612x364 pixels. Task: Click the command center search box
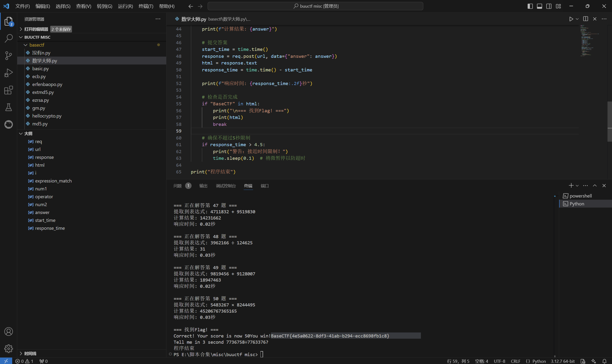tap(315, 6)
